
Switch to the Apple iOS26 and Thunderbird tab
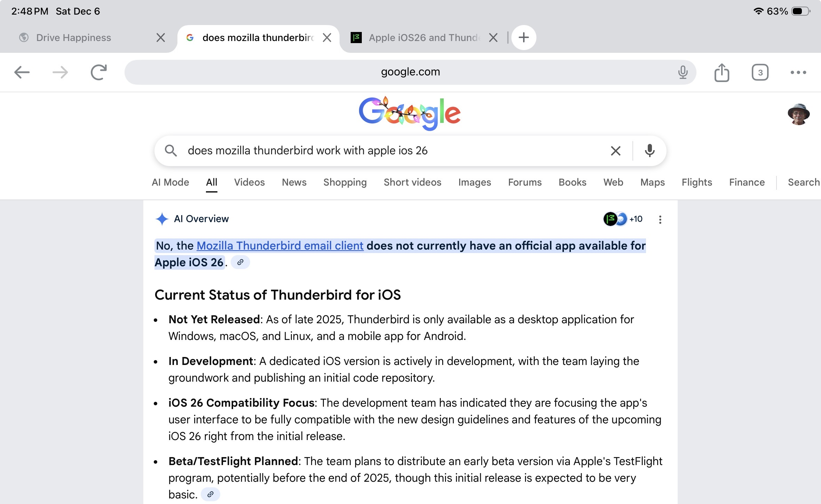424,38
